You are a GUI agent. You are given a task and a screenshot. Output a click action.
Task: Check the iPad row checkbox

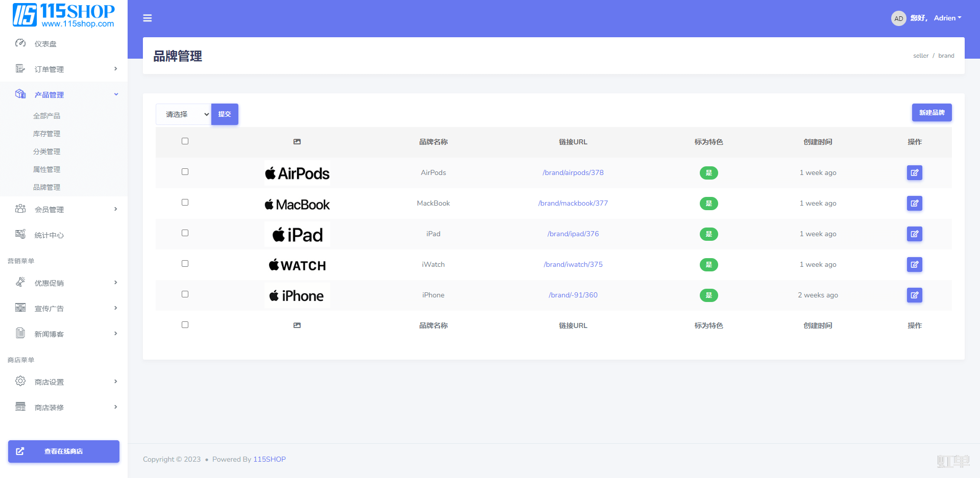tap(185, 233)
